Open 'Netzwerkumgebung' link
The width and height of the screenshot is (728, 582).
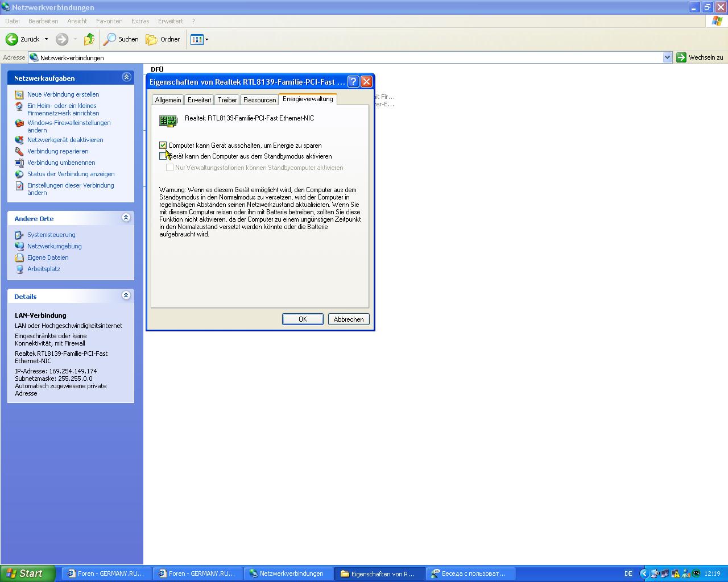[x=55, y=247]
